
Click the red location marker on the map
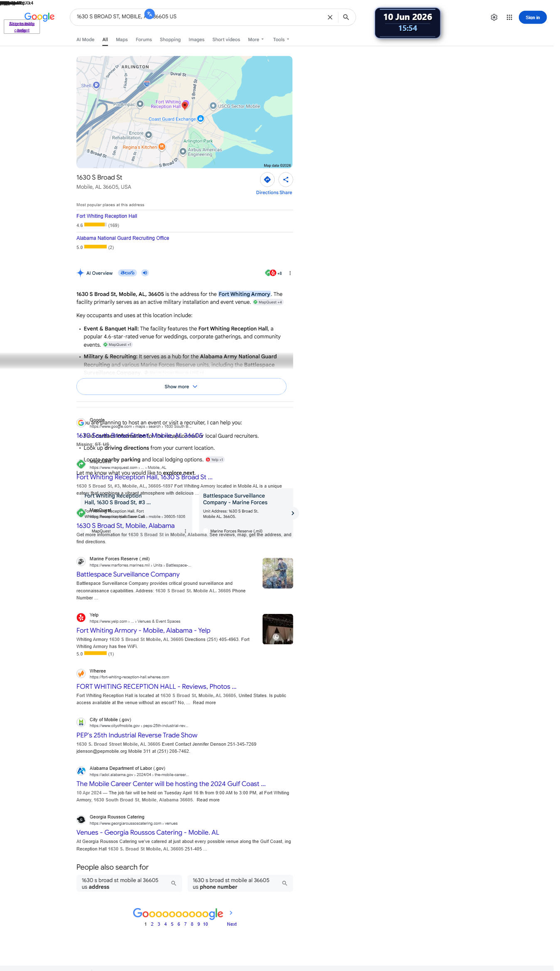(185, 106)
